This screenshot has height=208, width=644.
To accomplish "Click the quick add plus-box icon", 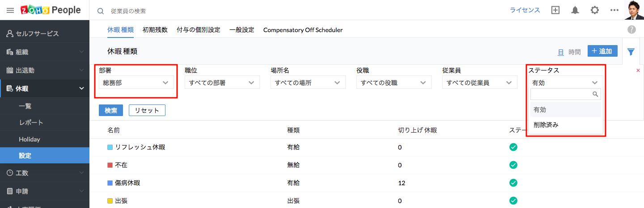I will pos(555,10).
